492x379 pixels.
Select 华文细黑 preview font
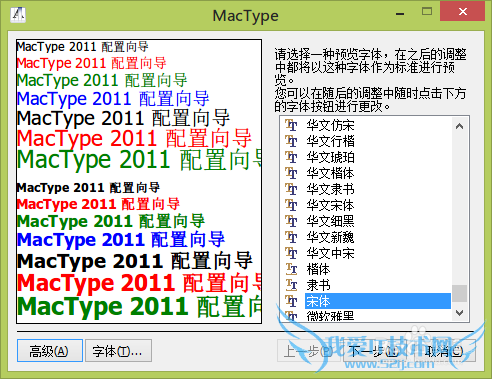pos(330,221)
